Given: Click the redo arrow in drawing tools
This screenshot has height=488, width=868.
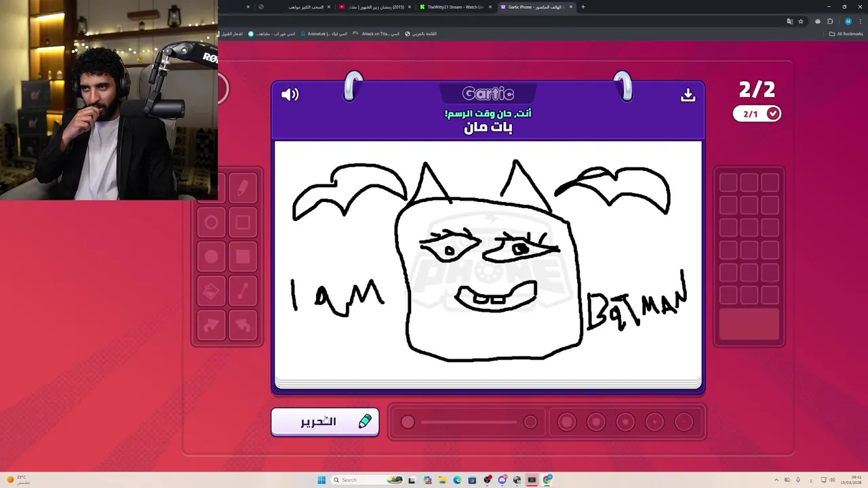Looking at the screenshot, I should tap(212, 325).
